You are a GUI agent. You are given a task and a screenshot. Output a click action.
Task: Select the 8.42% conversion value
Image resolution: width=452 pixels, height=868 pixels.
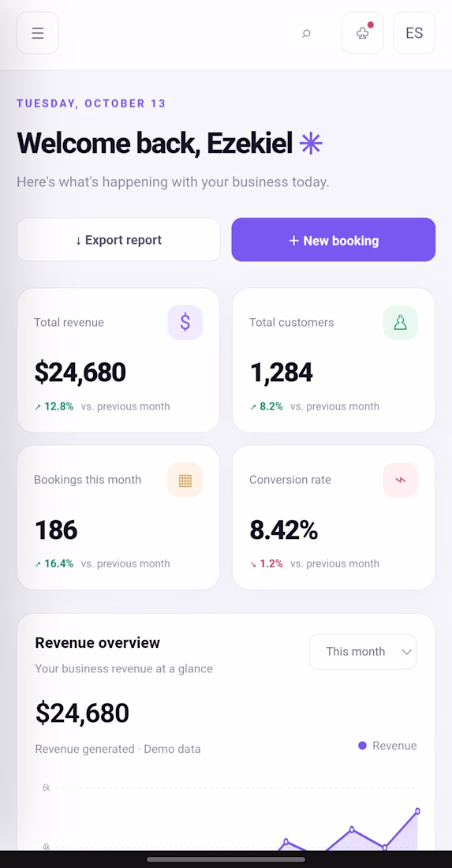284,529
